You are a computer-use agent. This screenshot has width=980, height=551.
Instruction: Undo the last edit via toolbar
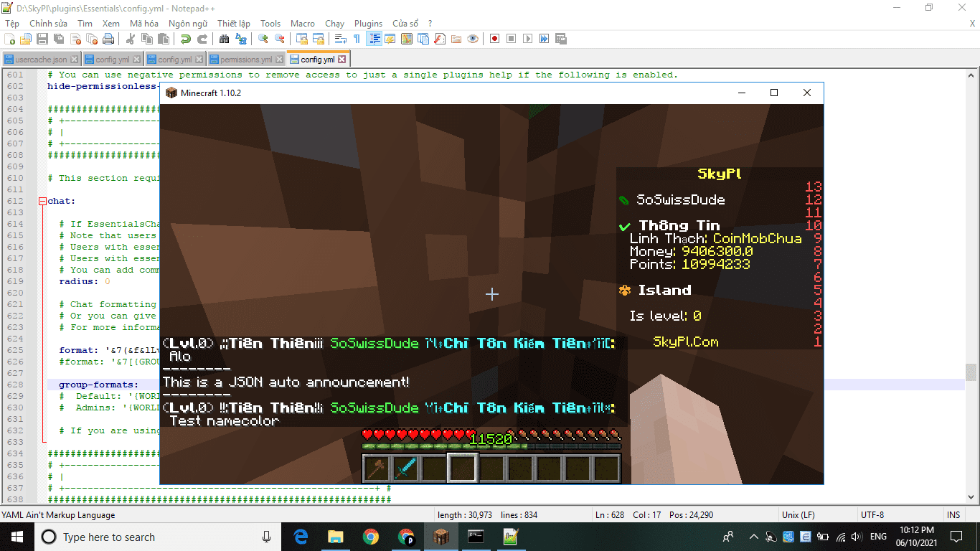click(x=185, y=39)
